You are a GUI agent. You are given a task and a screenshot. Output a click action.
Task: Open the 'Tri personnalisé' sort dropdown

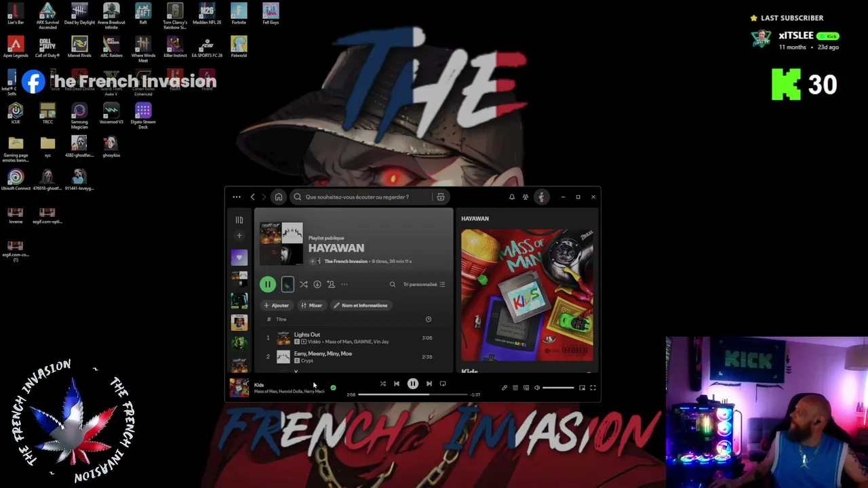(424, 285)
